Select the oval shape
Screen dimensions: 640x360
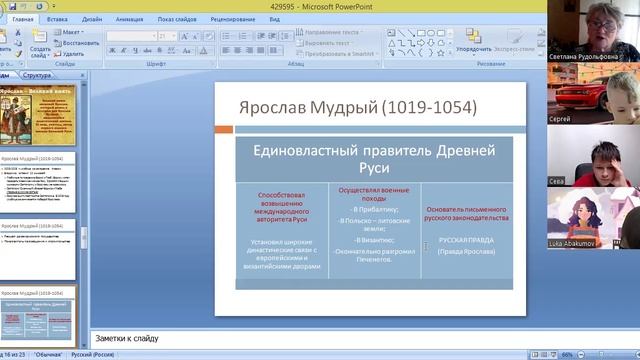[431, 33]
